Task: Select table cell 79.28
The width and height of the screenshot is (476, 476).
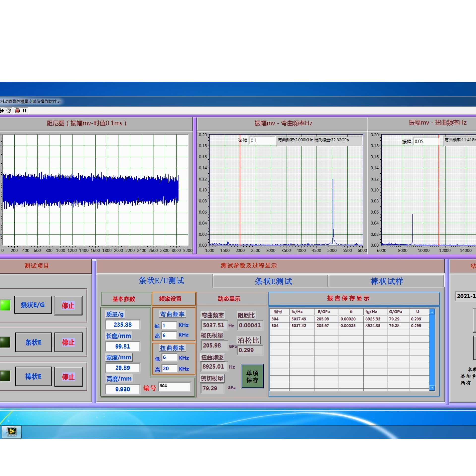Action: coord(398,325)
